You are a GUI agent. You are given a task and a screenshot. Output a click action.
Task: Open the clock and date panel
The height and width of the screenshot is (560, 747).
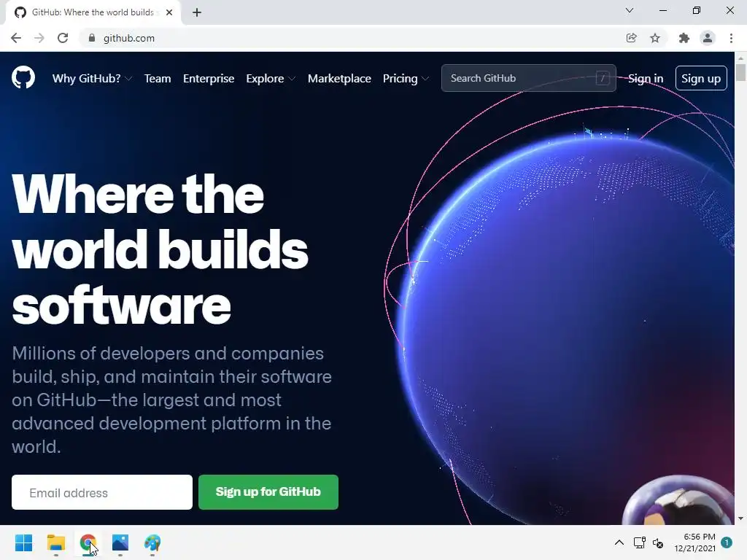tap(694, 542)
